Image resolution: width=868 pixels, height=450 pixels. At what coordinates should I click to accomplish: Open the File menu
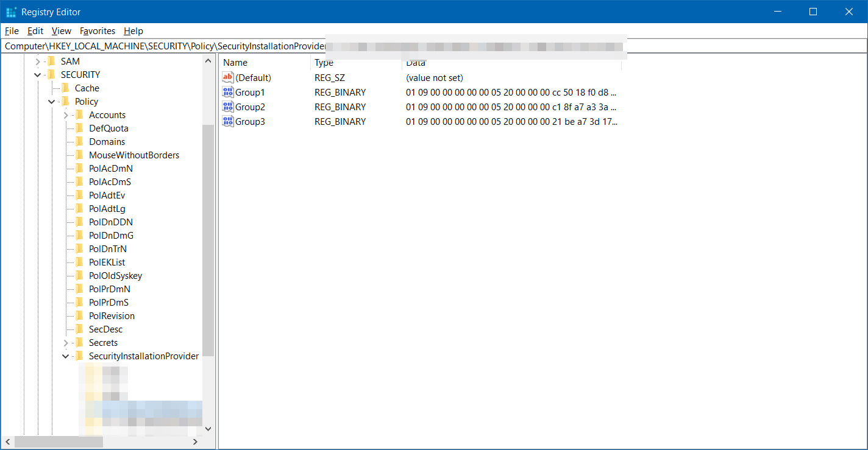[x=12, y=31]
